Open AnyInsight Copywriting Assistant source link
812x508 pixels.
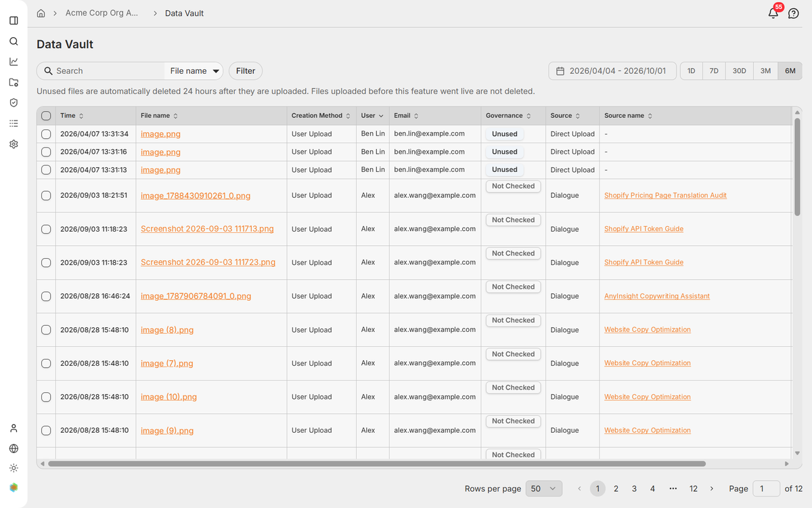point(657,296)
